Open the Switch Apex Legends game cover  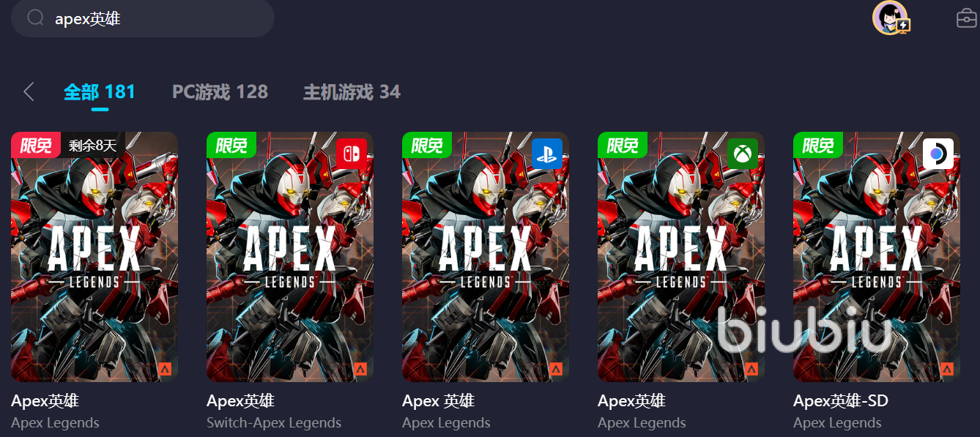tap(290, 257)
